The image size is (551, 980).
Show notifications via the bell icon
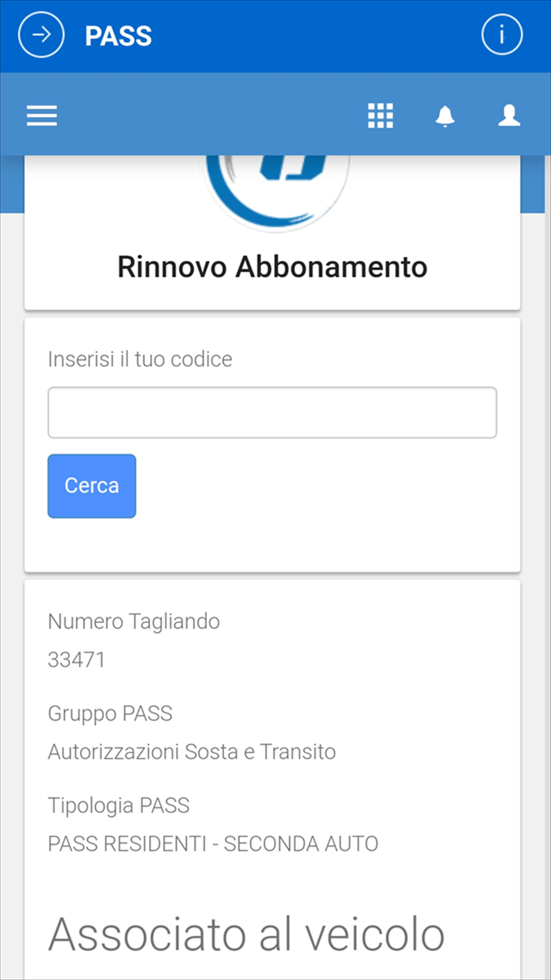445,116
